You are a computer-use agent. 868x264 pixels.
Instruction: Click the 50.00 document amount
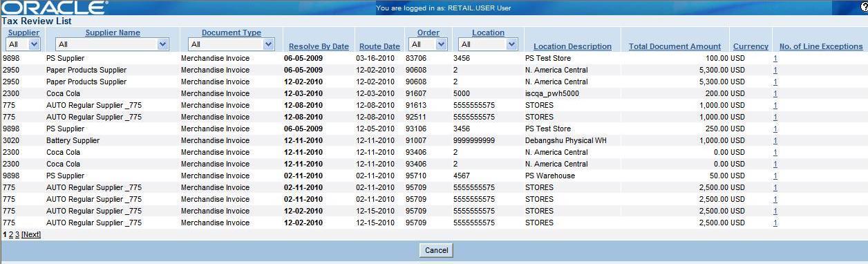[x=719, y=176]
